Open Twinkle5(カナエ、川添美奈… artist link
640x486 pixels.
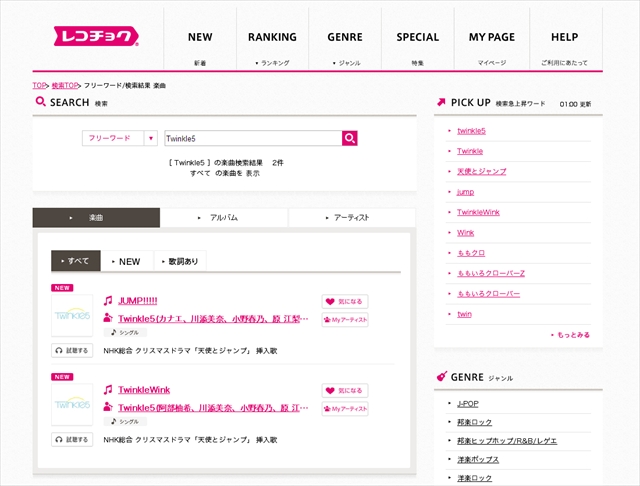tap(213, 319)
